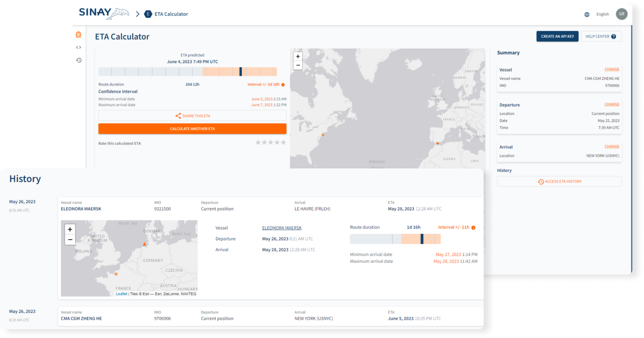Change the Departure in Summary
The width and height of the screenshot is (644, 338).
tap(612, 104)
